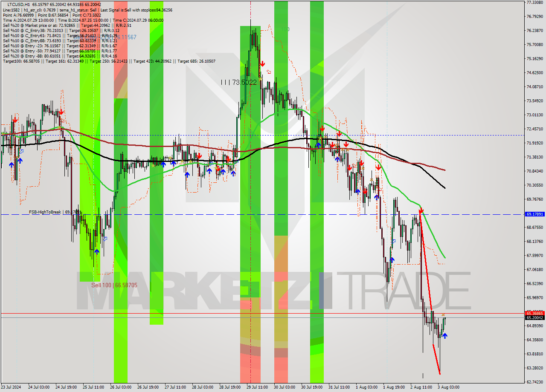Click the LTCUSD,H1 chart title
The height and width of the screenshot is (392, 546).
click(19, 4)
